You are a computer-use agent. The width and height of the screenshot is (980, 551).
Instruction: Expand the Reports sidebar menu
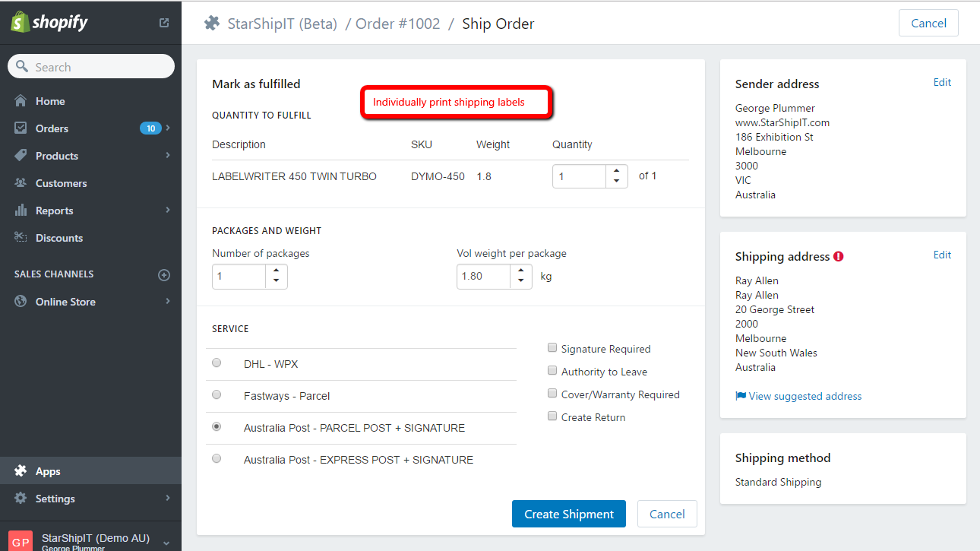167,210
